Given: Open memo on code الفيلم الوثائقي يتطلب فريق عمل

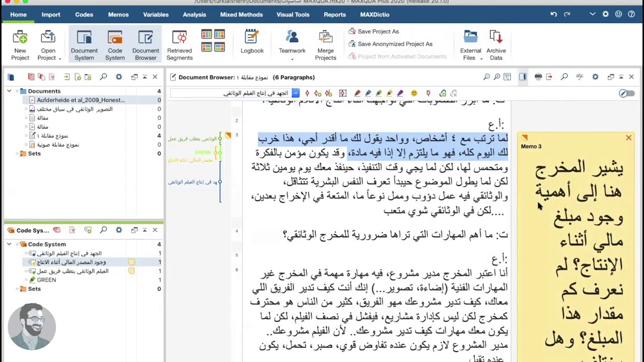Looking at the screenshot, I should [x=131, y=271].
